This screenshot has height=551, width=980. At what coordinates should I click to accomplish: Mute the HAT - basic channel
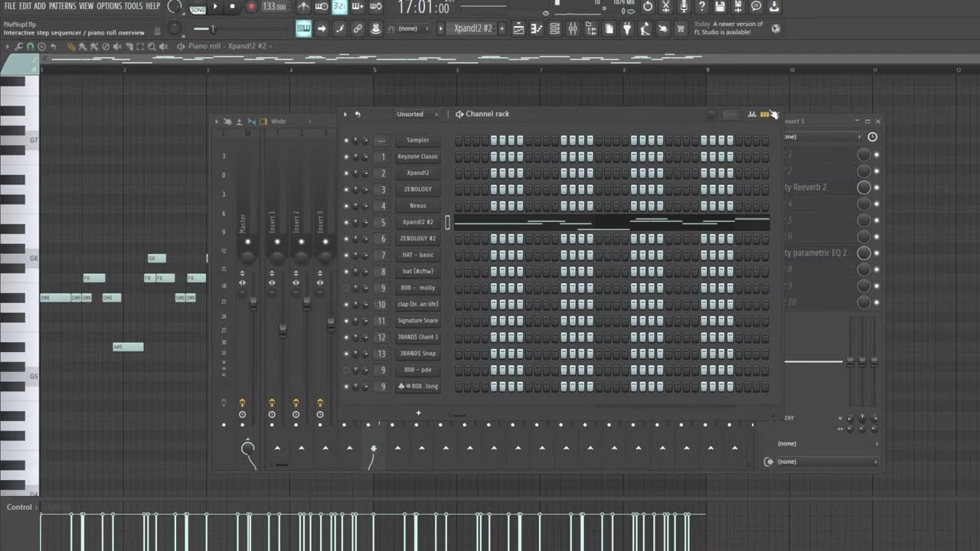pos(346,255)
